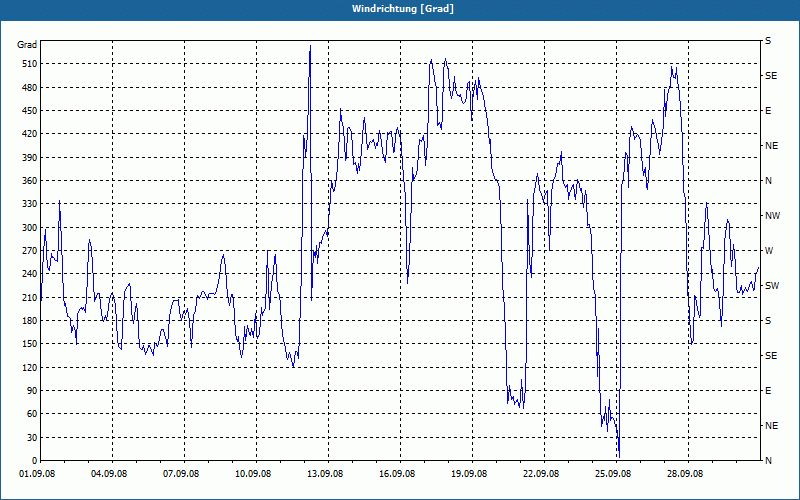Click the 13.09.08 date label
The width and height of the screenshot is (800, 500).
325,474
